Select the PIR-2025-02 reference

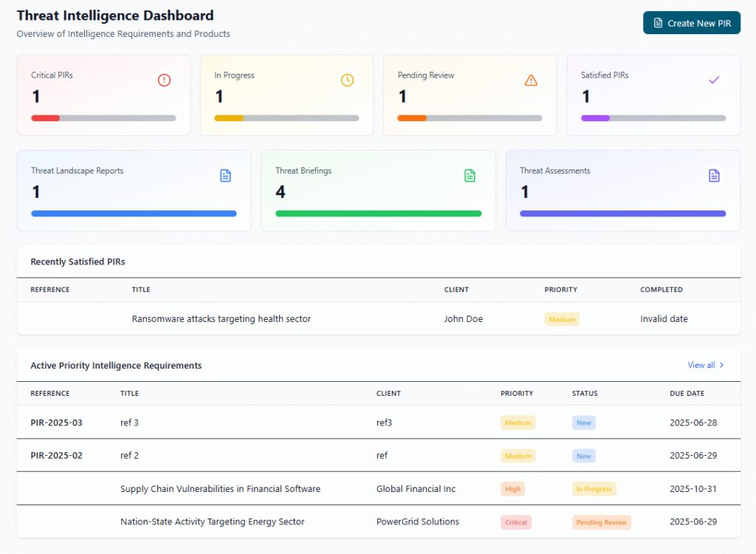[56, 456]
